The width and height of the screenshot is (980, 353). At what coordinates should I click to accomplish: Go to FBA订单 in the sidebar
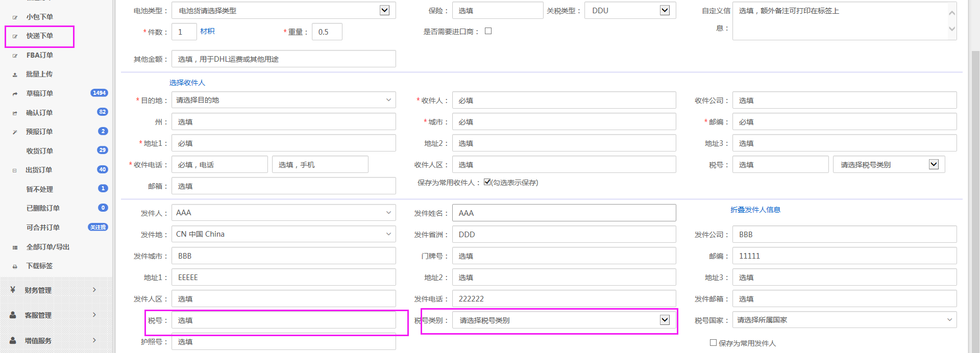coord(40,55)
